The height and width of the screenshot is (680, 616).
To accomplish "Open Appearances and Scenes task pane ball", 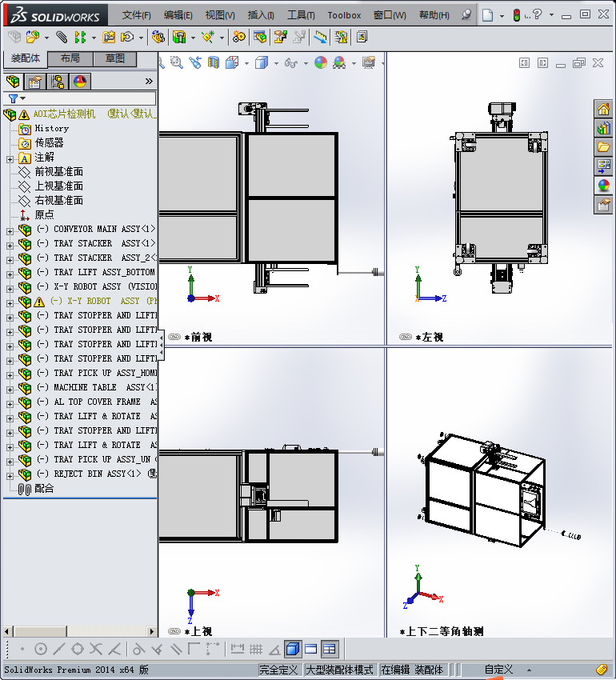I will click(x=604, y=186).
